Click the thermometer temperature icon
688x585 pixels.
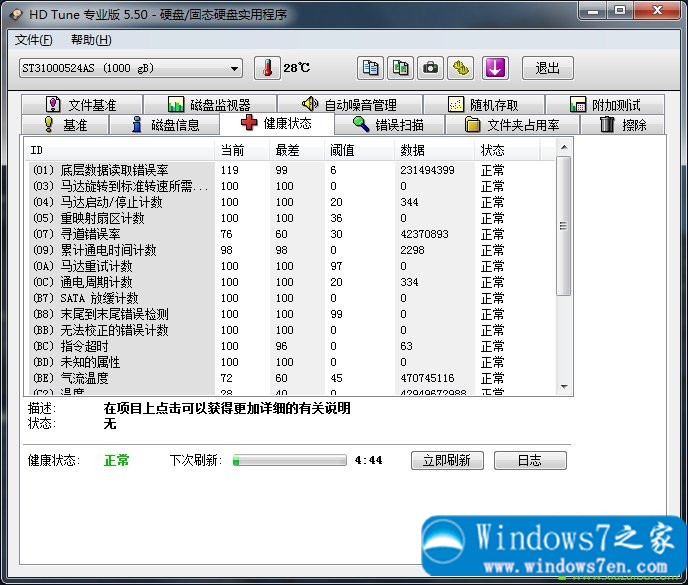coord(267,68)
